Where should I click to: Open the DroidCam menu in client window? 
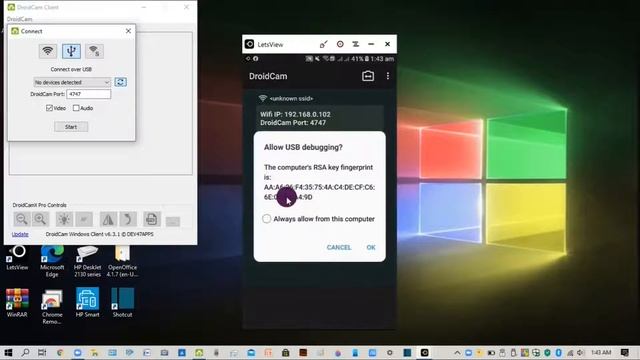click(x=20, y=19)
